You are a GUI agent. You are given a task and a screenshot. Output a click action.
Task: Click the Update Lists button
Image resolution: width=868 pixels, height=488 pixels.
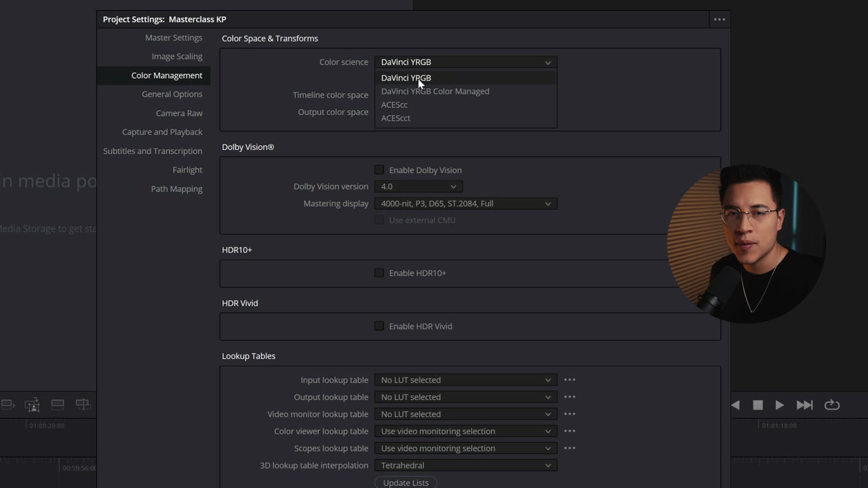click(406, 483)
